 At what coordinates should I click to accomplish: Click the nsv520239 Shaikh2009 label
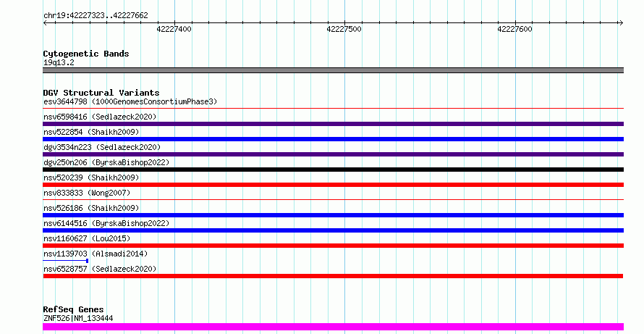91,178
